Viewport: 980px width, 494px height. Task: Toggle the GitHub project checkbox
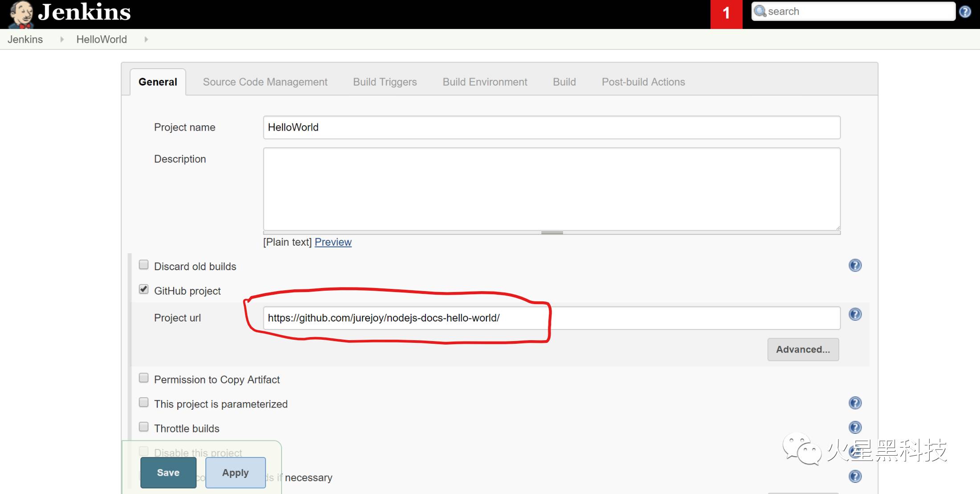(143, 289)
